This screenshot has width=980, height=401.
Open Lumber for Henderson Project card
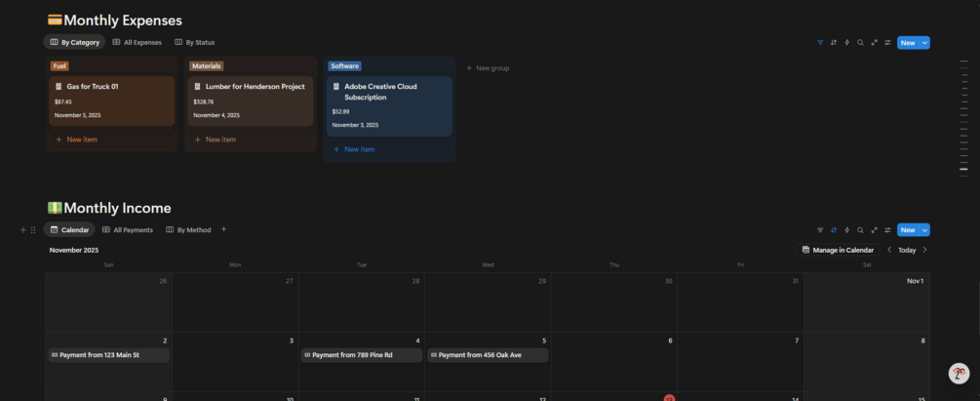tap(251, 101)
